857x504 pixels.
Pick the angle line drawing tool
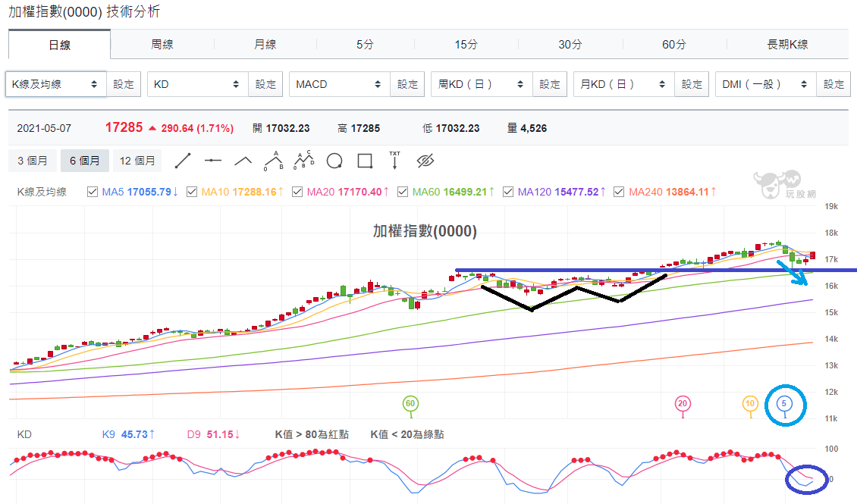243,161
